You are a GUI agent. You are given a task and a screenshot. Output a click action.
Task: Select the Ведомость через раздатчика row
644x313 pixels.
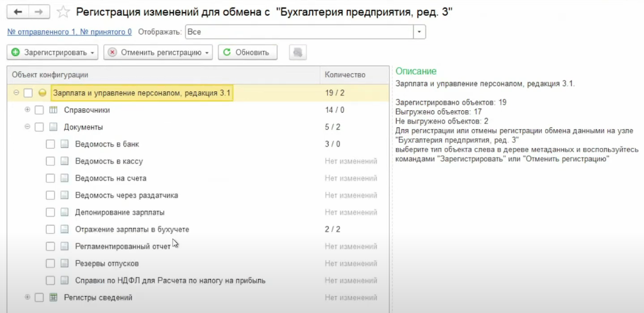[198, 195]
